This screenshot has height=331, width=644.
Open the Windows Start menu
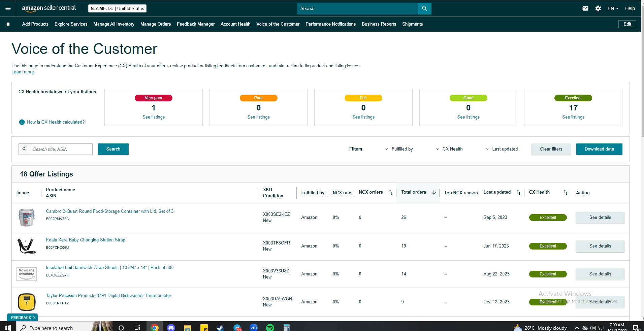coord(8,328)
